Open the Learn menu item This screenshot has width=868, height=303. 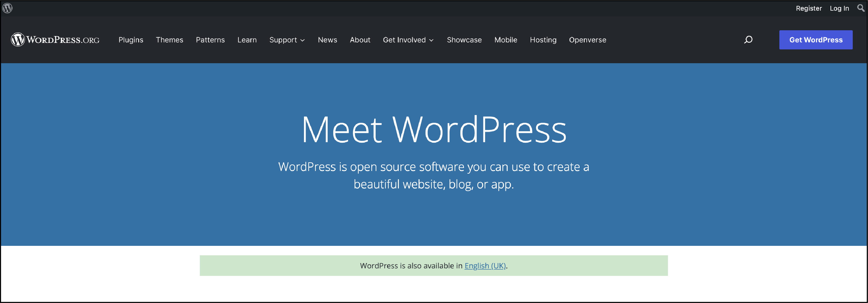click(247, 40)
